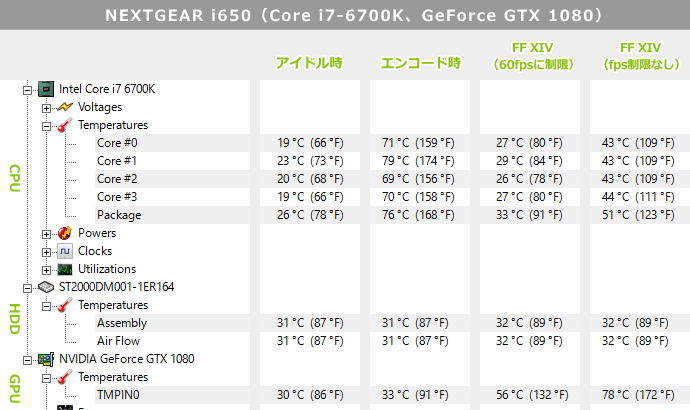
Task: Click the green HDD side label
Action: 15,319
